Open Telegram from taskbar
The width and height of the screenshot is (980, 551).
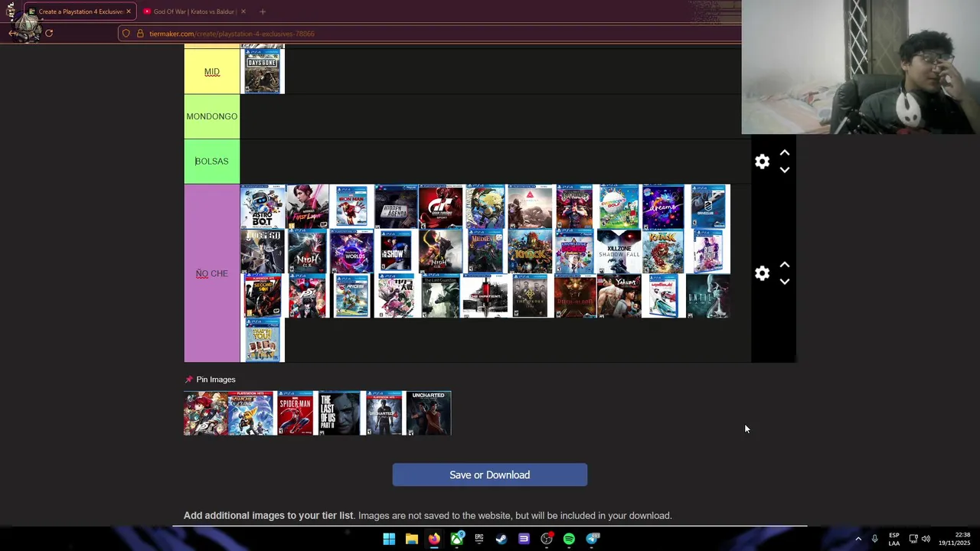click(592, 539)
